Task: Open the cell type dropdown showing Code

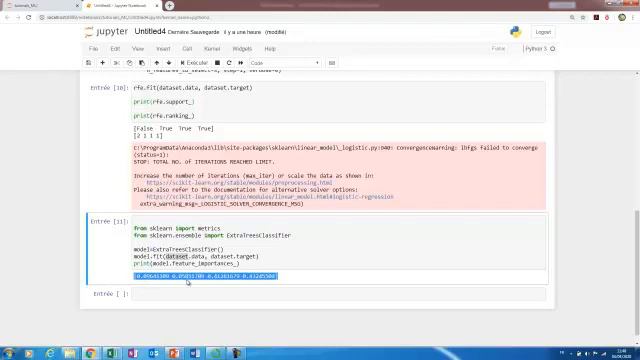Action: (x=284, y=63)
